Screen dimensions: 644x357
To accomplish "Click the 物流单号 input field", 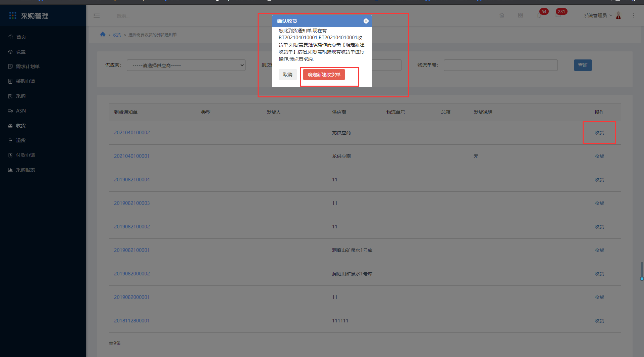I will point(500,65).
